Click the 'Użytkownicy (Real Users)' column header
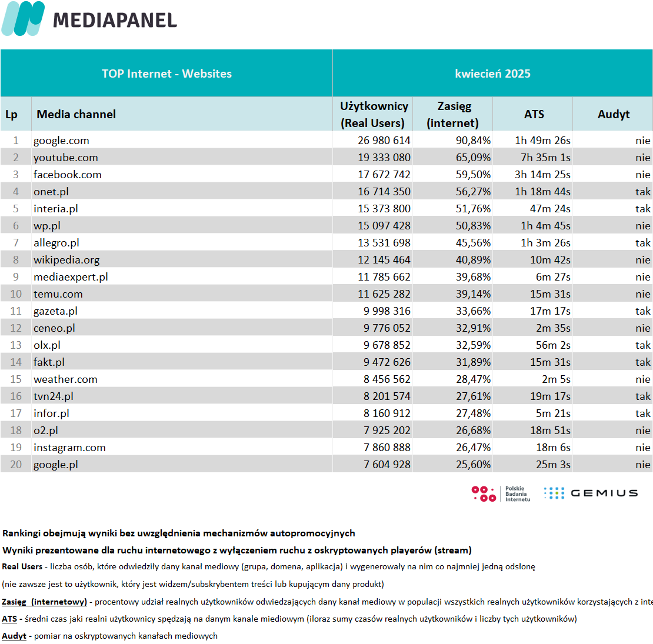 tap(373, 114)
